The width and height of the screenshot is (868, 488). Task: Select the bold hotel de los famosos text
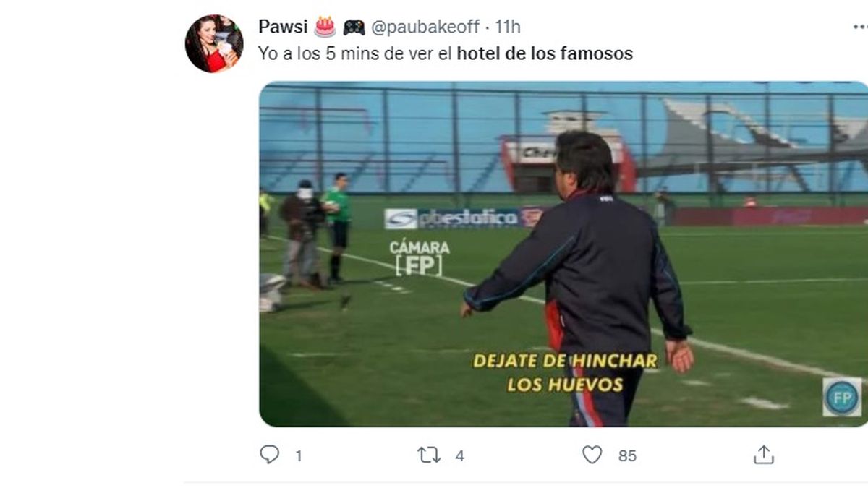545,53
